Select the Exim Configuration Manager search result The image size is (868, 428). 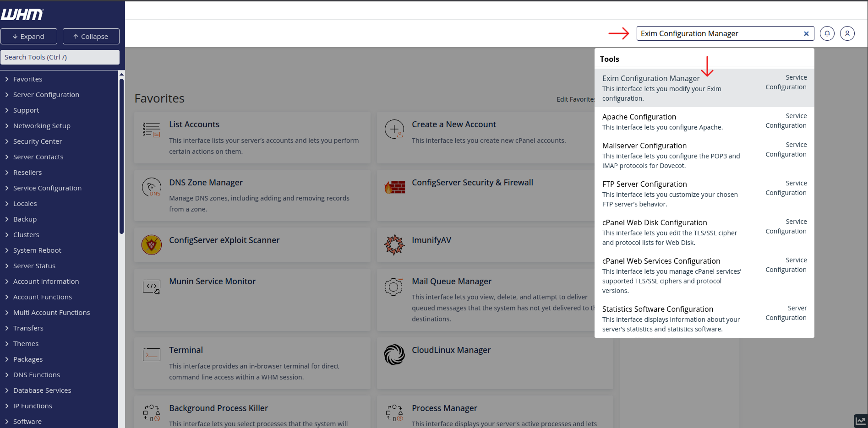[x=704, y=88]
